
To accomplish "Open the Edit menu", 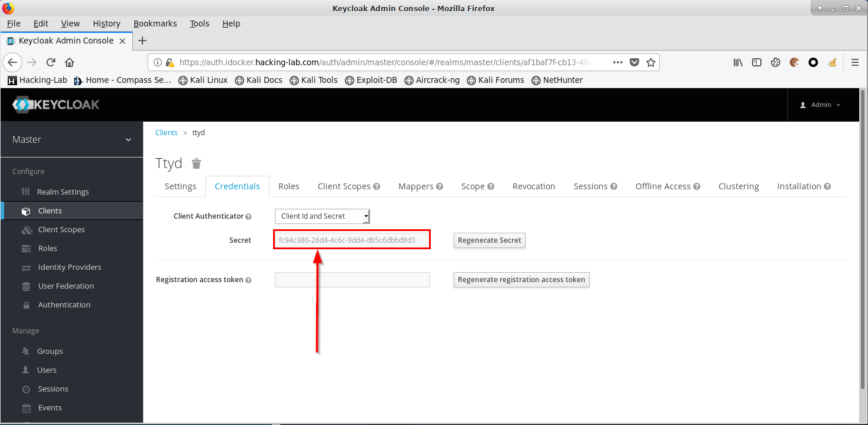I will point(41,24).
